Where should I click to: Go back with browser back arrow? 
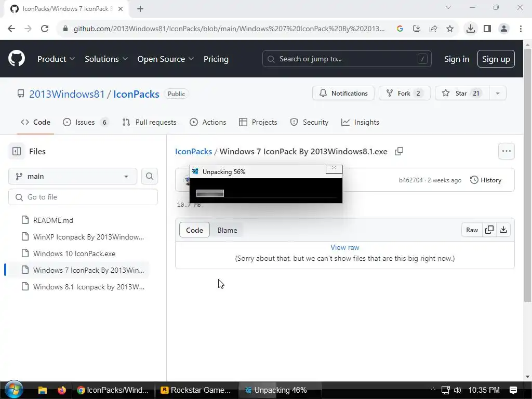(11, 29)
